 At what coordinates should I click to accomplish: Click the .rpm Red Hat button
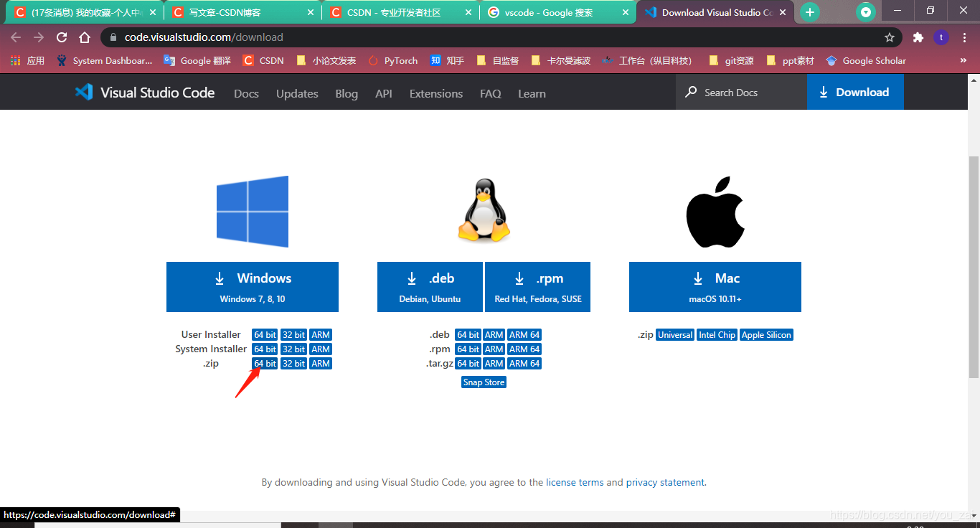[x=538, y=287]
